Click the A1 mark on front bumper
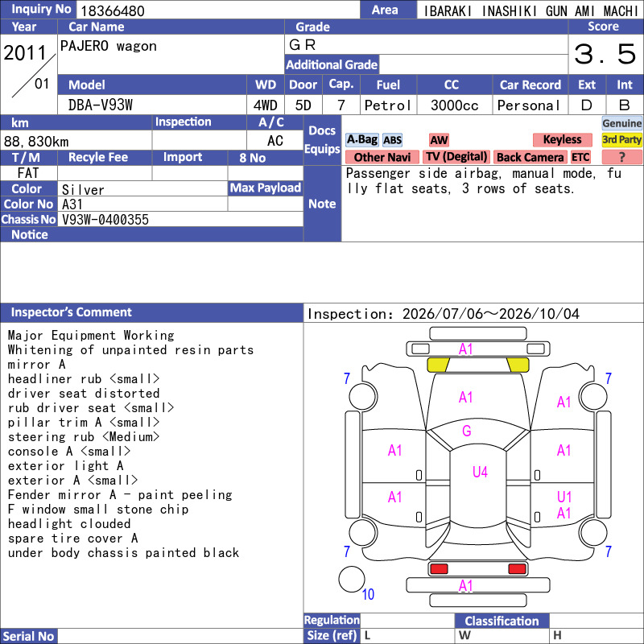Screen dimensions: 644x644 coord(465,349)
